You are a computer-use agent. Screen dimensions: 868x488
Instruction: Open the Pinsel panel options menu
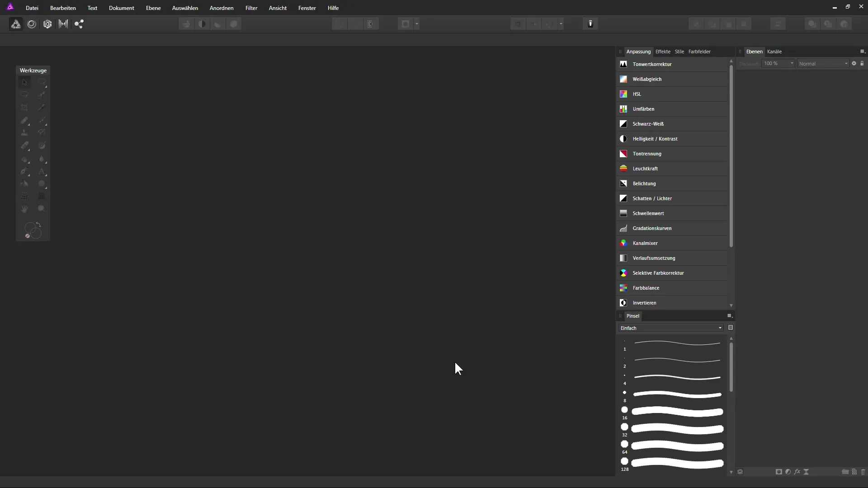pos(729,316)
